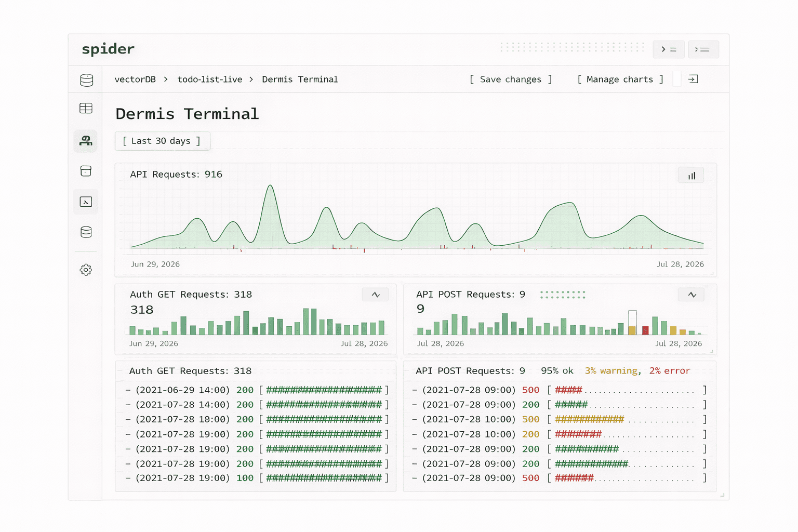Screen dimensions: 798x532
Task: Click the tallest peak in API Requests chart
Action: tap(270, 187)
